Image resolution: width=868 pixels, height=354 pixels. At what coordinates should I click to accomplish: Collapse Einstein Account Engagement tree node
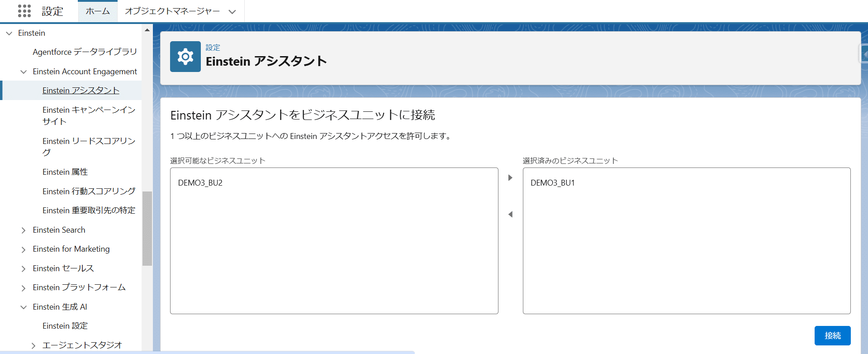tap(24, 72)
